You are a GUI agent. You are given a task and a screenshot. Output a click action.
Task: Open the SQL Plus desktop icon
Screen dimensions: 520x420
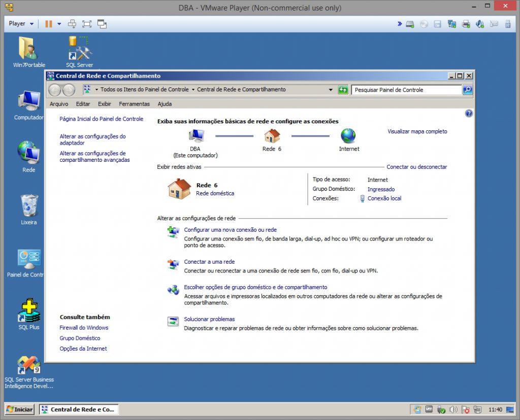tap(28, 312)
